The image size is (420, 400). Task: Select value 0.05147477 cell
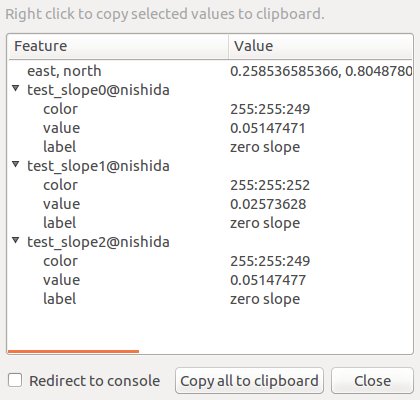(268, 280)
